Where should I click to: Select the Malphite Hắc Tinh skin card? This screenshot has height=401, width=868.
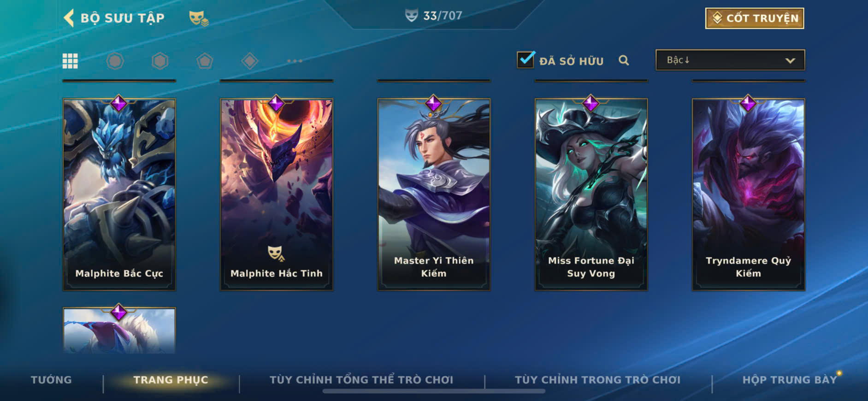tap(277, 194)
